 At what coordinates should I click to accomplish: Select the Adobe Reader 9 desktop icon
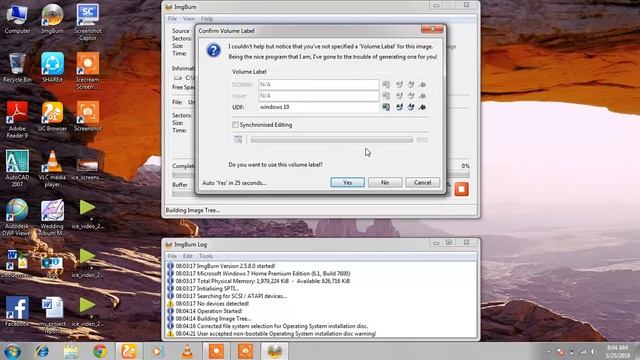point(17,120)
